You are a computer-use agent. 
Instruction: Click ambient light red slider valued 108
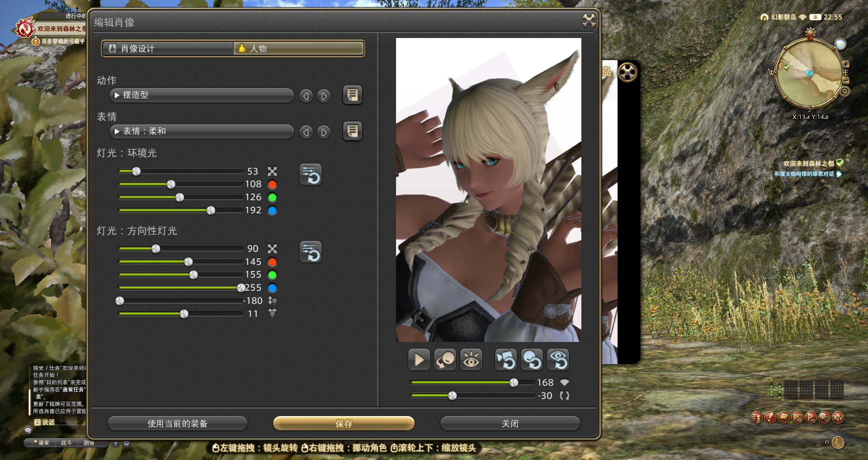(x=181, y=184)
